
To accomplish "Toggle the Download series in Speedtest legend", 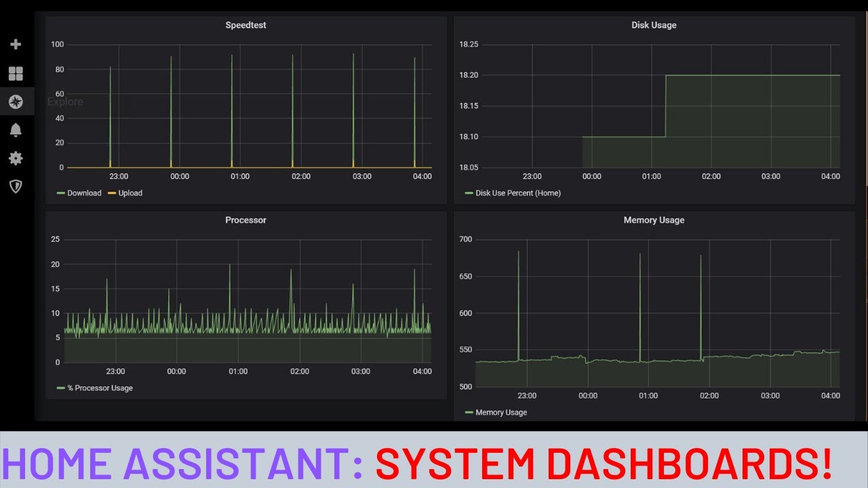I will [84, 193].
